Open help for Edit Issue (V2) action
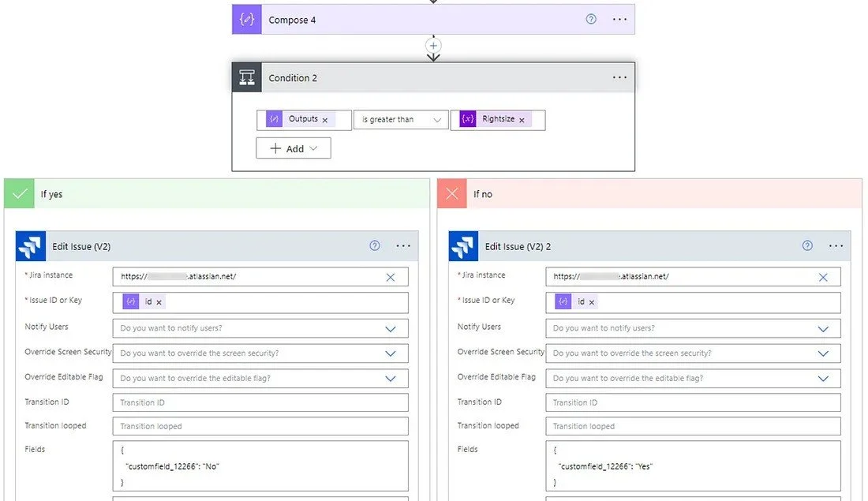Image resolution: width=868 pixels, height=501 pixels. pos(375,246)
